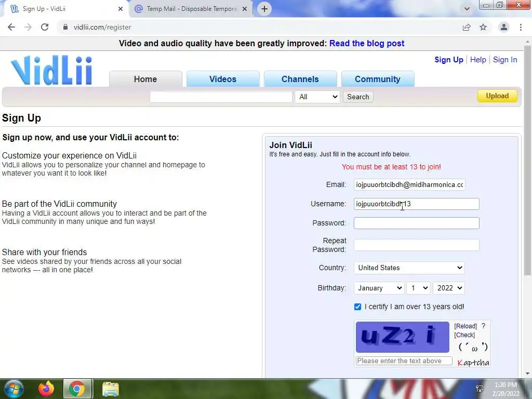Open the birthday year dropdown
The image size is (532, 399).
[448, 288]
